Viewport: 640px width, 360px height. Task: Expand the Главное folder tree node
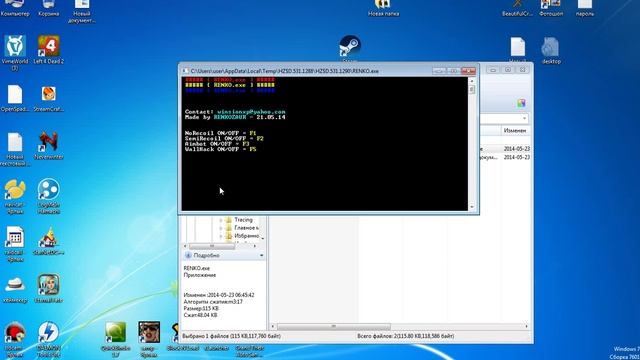(x=221, y=228)
